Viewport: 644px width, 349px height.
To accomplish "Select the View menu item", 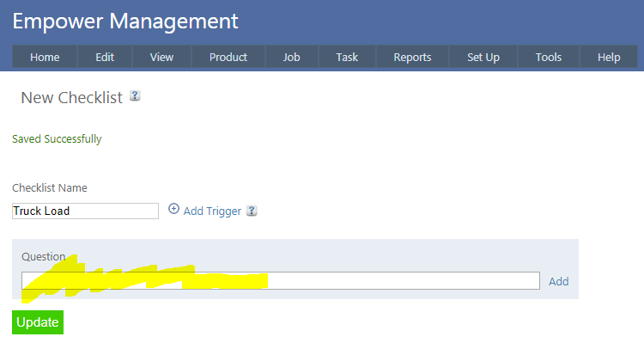I will click(x=161, y=57).
